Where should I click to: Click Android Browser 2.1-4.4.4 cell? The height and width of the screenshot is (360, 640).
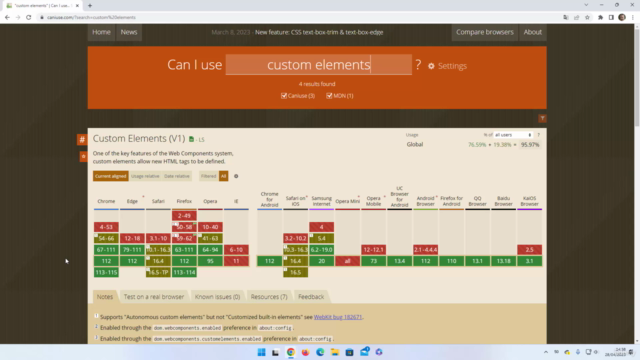coord(425,249)
